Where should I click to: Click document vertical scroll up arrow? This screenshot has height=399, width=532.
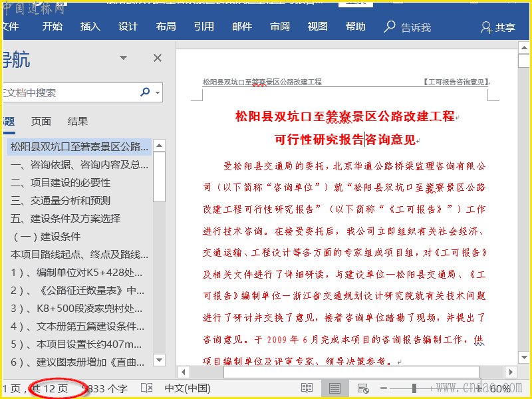coord(524,48)
